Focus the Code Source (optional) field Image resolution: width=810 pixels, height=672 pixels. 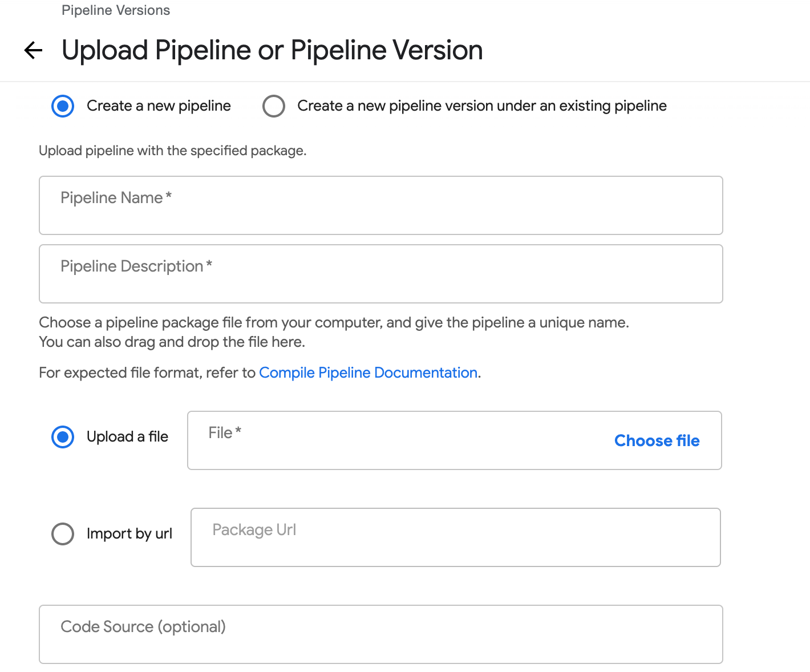(381, 634)
